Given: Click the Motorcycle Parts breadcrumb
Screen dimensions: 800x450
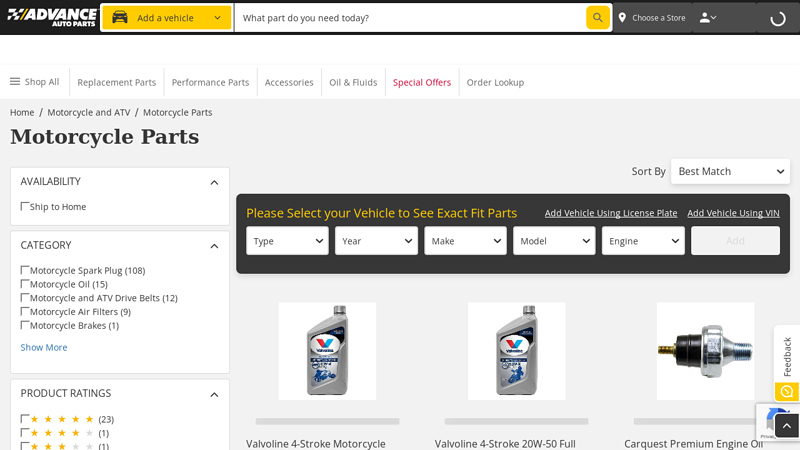Looking at the screenshot, I should (x=177, y=112).
